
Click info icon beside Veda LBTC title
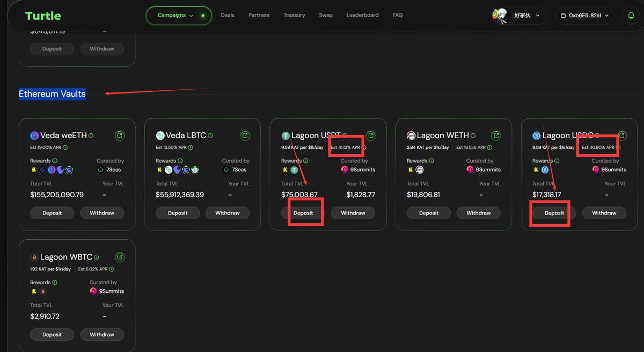211,135
